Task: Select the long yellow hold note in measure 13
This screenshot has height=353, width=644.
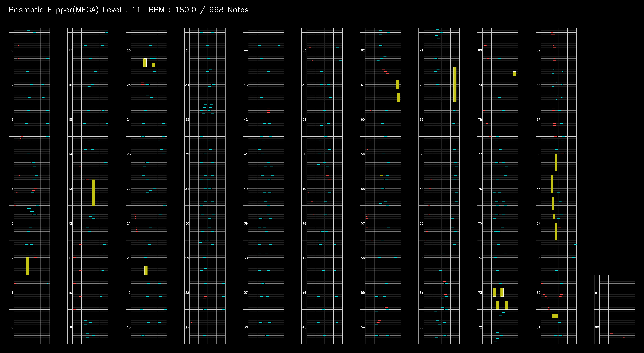Action: pyautogui.click(x=94, y=192)
